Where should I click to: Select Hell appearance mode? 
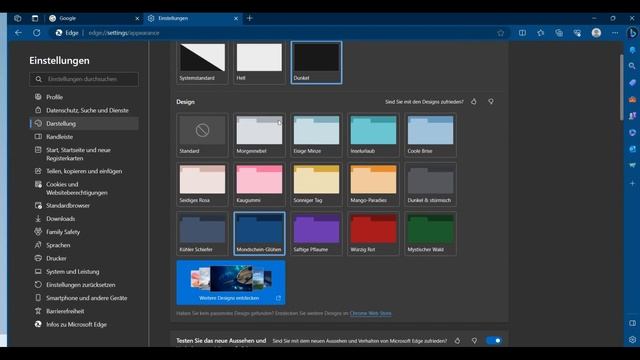point(259,62)
